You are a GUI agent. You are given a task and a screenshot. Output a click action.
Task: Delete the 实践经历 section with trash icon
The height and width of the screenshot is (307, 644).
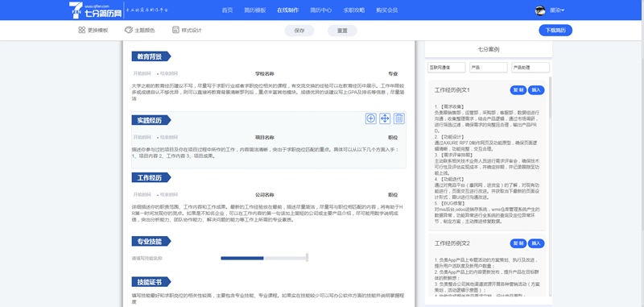click(399, 118)
